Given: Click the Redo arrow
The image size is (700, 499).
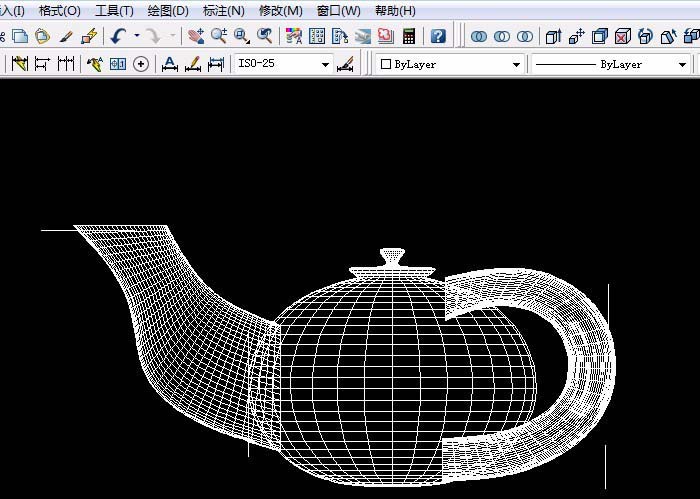Looking at the screenshot, I should (x=154, y=36).
